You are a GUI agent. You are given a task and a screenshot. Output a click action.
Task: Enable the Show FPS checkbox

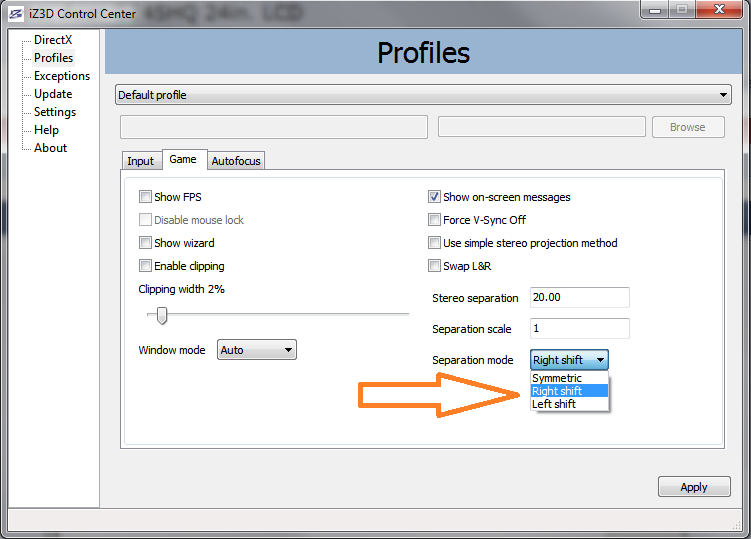pyautogui.click(x=146, y=197)
